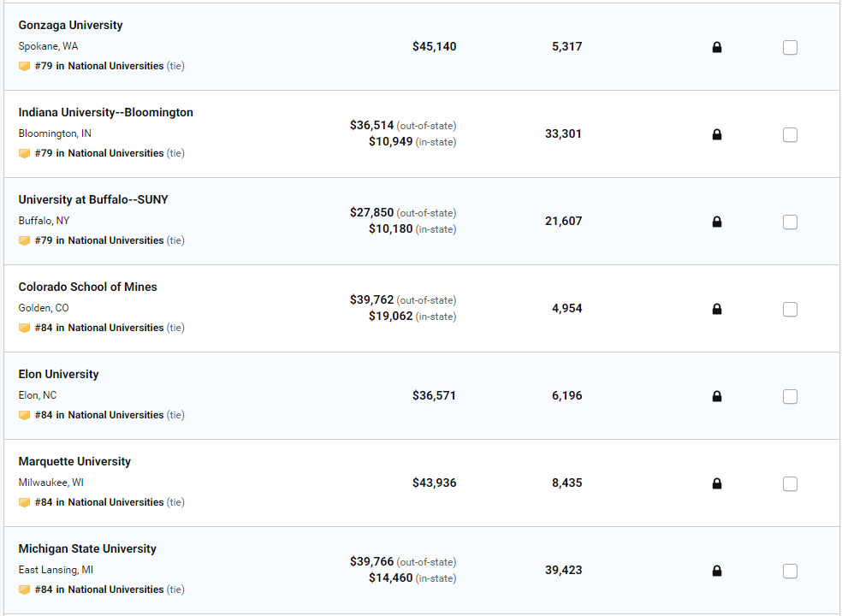This screenshot has height=616, width=842.
Task: Select the checkbox for University at Buffalo--SUNY
Action: pos(790,222)
